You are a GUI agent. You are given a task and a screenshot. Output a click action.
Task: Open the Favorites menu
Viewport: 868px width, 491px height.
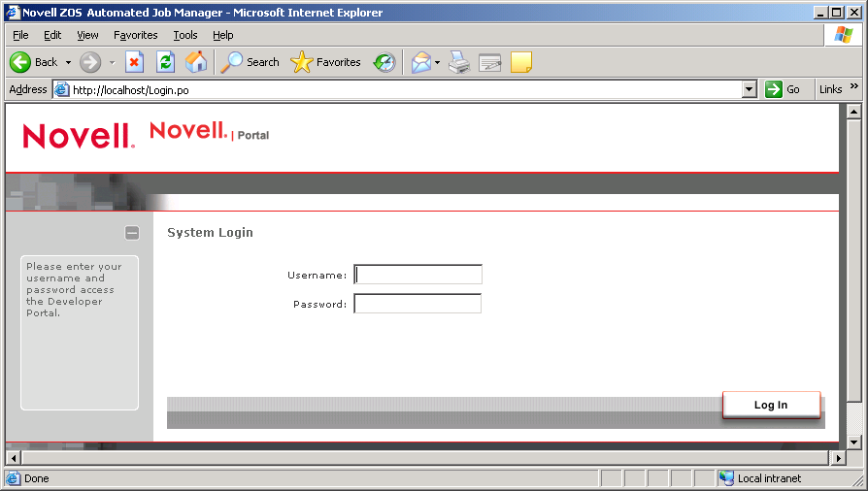coord(136,35)
